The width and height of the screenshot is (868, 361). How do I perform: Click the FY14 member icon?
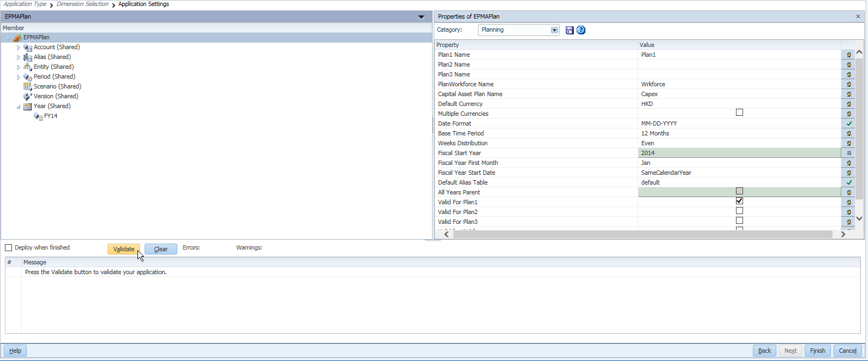[x=38, y=116]
